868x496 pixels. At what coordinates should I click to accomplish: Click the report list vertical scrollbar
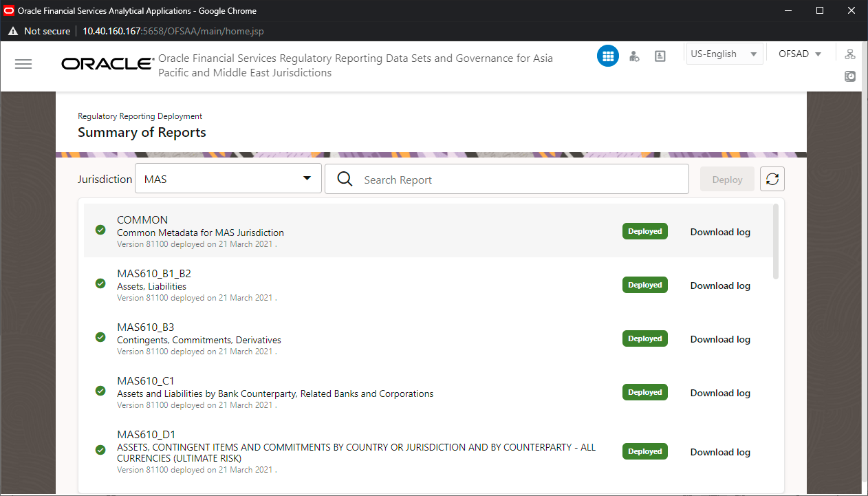(776, 241)
